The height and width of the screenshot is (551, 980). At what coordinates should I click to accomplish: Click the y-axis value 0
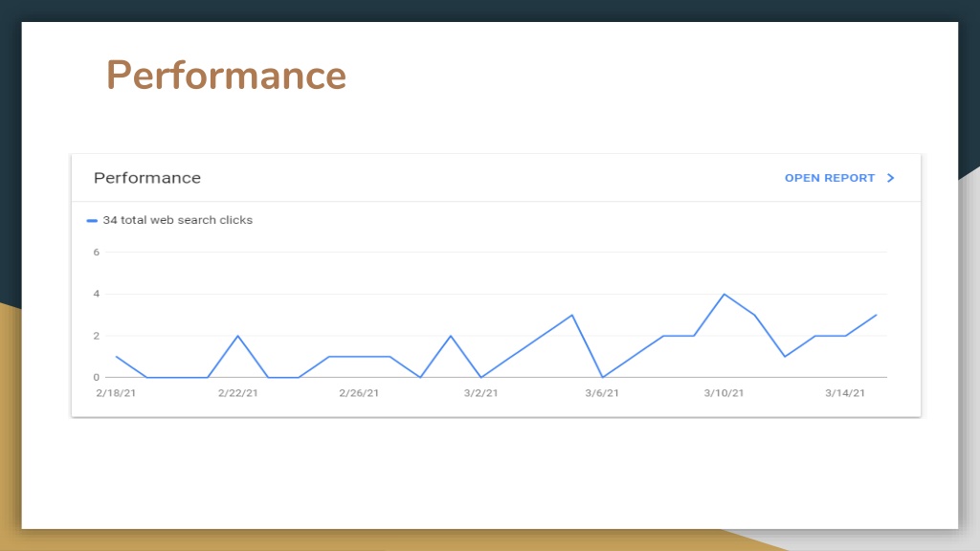point(97,377)
